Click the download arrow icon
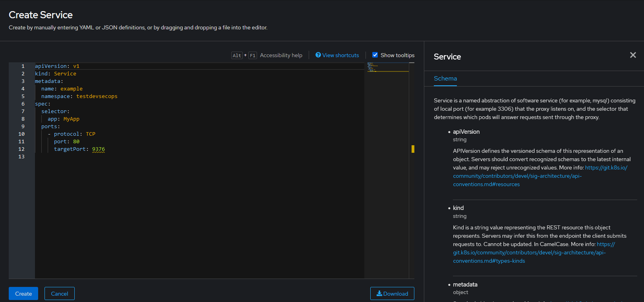Viewport: 644px width, 302px height. pyautogui.click(x=379, y=294)
